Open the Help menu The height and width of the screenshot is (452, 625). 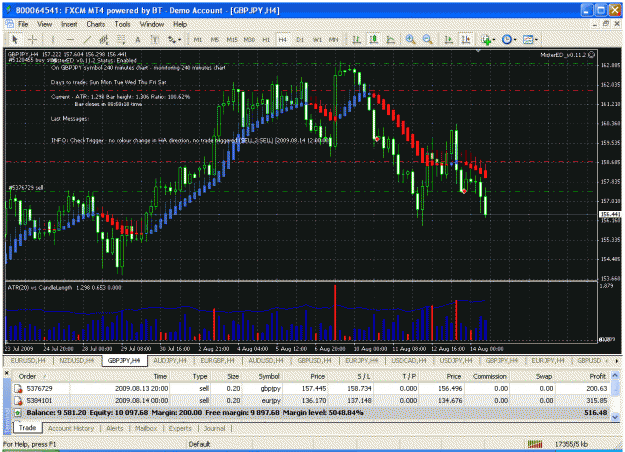[180, 24]
